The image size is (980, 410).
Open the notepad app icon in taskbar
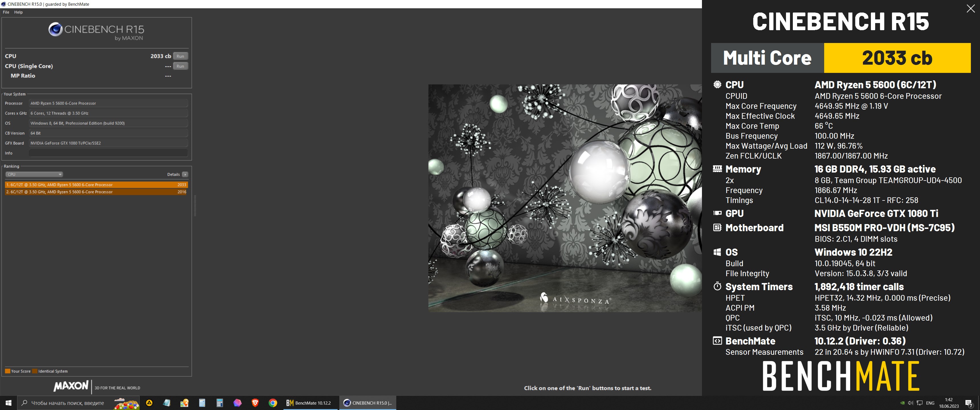coord(167,403)
